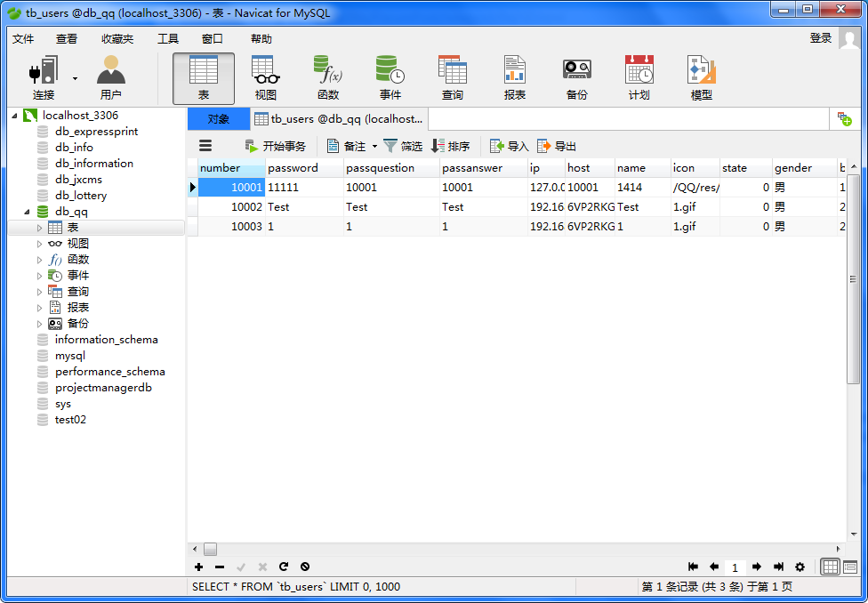The image size is (868, 603).
Task: Go to the next page of records
Action: (x=757, y=567)
